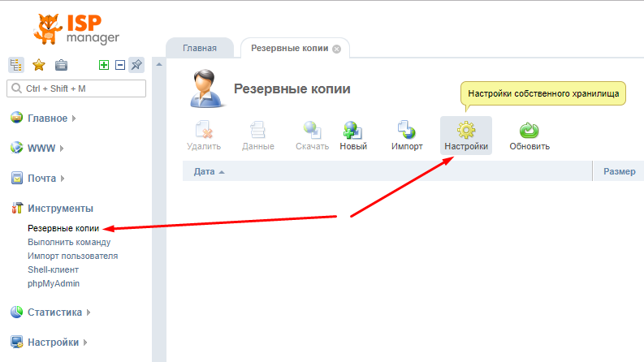Open the favorites star menu
Screen dimensions: 644x362
39,65
